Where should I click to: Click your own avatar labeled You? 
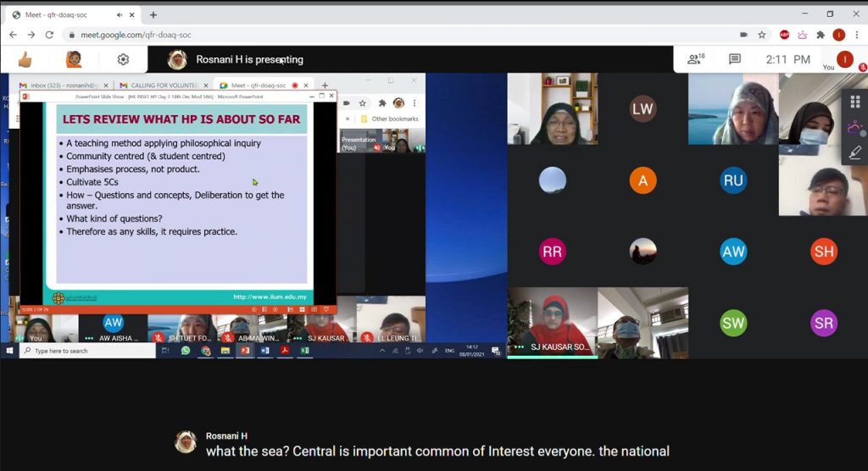point(845,59)
